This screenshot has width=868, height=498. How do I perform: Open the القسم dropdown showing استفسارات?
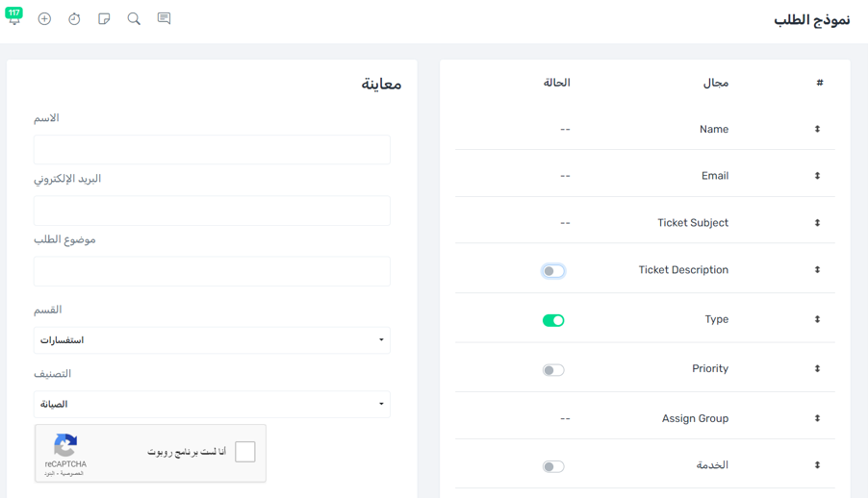click(x=212, y=340)
